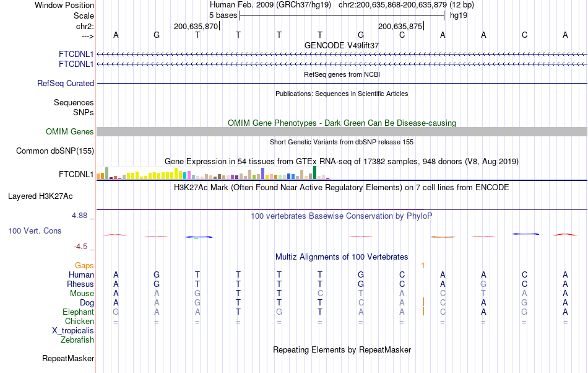Click the grey OMIM Genes item bar

point(342,132)
